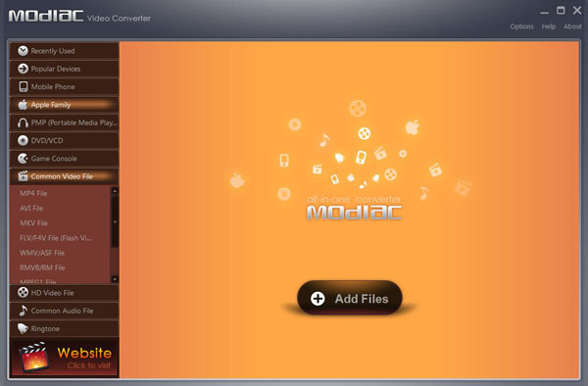Click the Ringtone icon

pos(23,328)
